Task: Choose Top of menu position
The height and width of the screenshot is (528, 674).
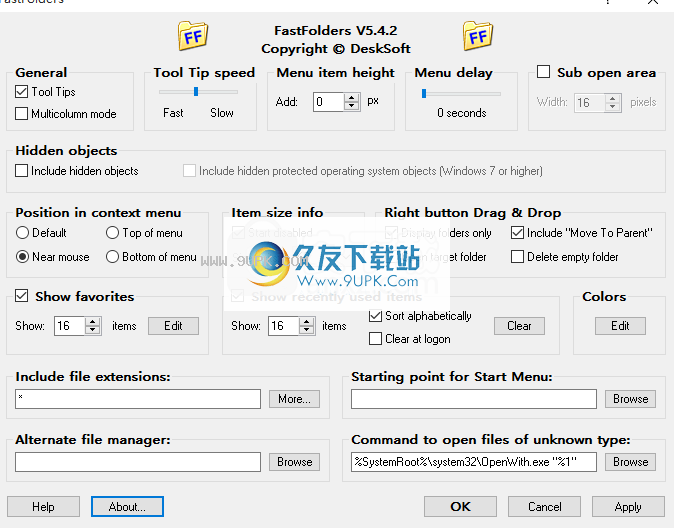Action: (x=112, y=233)
